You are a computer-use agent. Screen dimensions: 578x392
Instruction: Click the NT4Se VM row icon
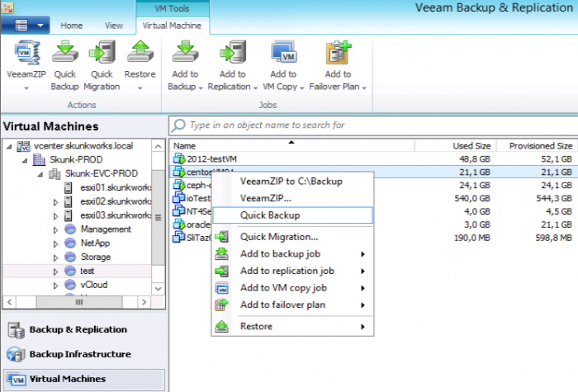coord(179,211)
